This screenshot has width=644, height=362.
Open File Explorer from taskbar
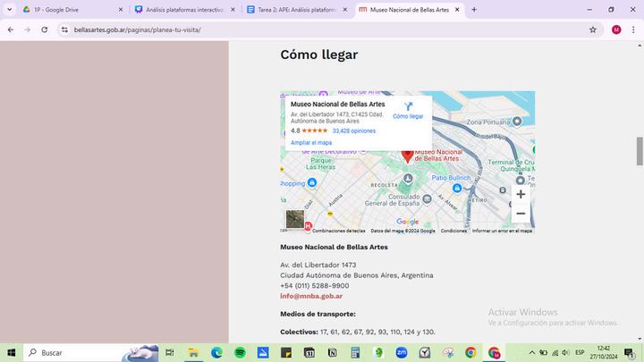click(193, 352)
